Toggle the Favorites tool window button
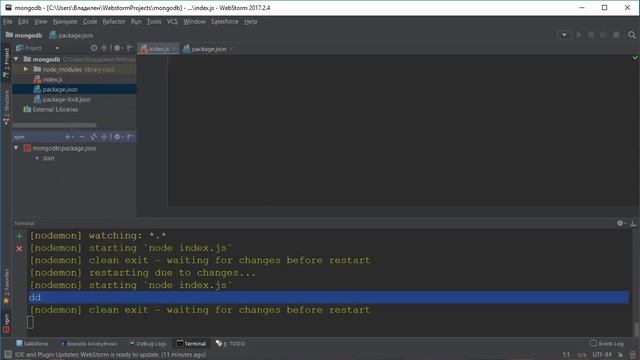Screen dimensions: 640x360 (x=6, y=287)
